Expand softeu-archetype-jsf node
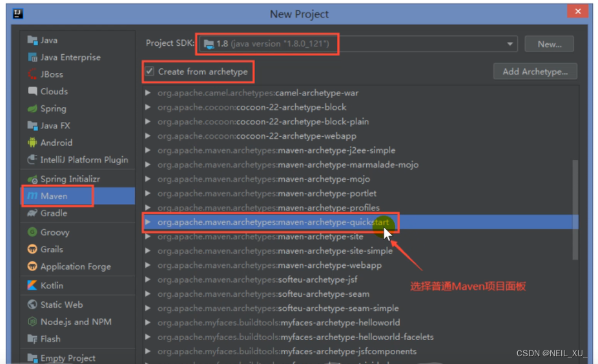The width and height of the screenshot is (598, 364). click(148, 279)
